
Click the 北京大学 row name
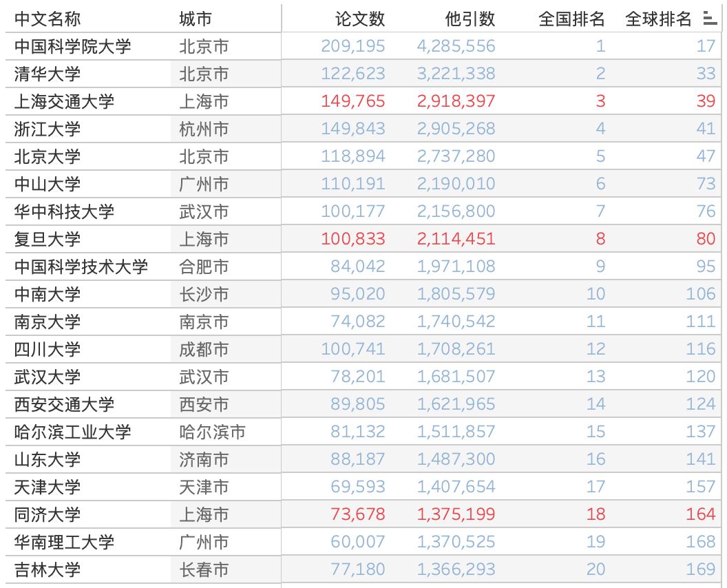(48, 156)
